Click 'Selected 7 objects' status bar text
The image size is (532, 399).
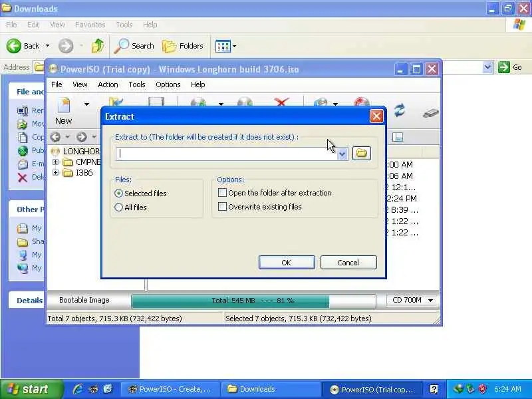pyautogui.click(x=298, y=319)
